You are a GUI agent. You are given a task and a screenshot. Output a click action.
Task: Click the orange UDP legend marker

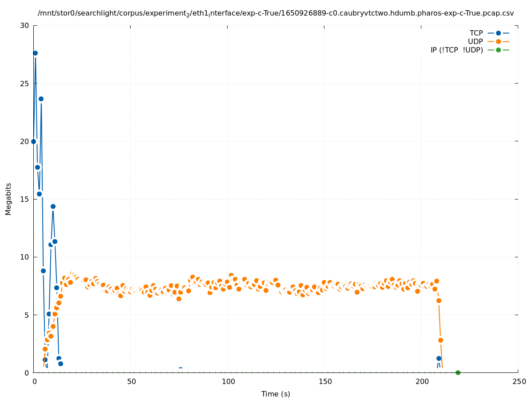pyautogui.click(x=498, y=41)
